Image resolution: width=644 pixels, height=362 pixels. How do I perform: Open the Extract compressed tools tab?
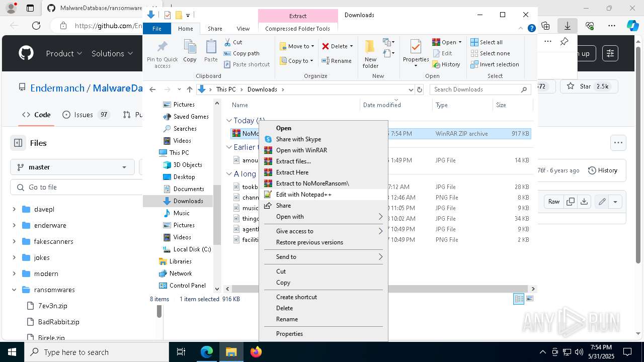(298, 16)
